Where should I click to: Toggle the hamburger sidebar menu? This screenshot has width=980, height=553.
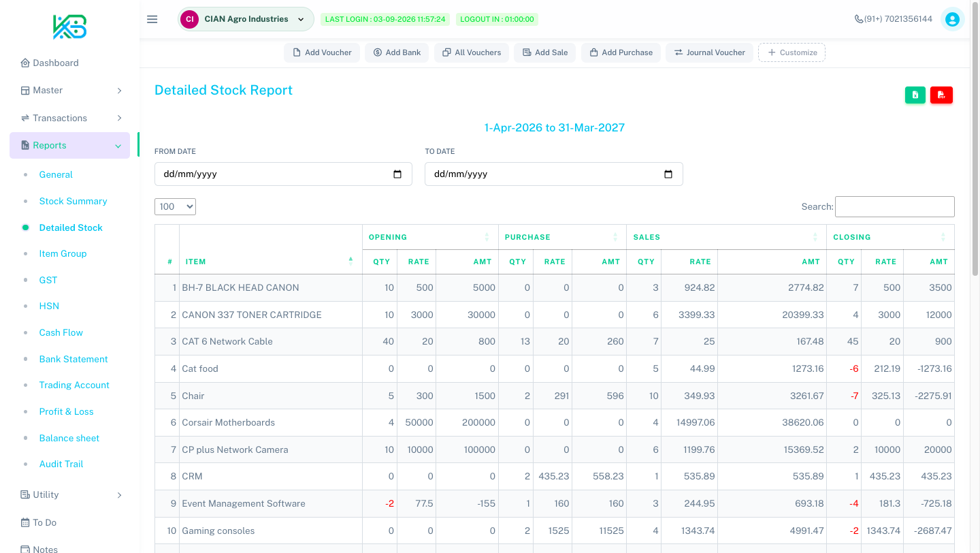click(x=152, y=19)
